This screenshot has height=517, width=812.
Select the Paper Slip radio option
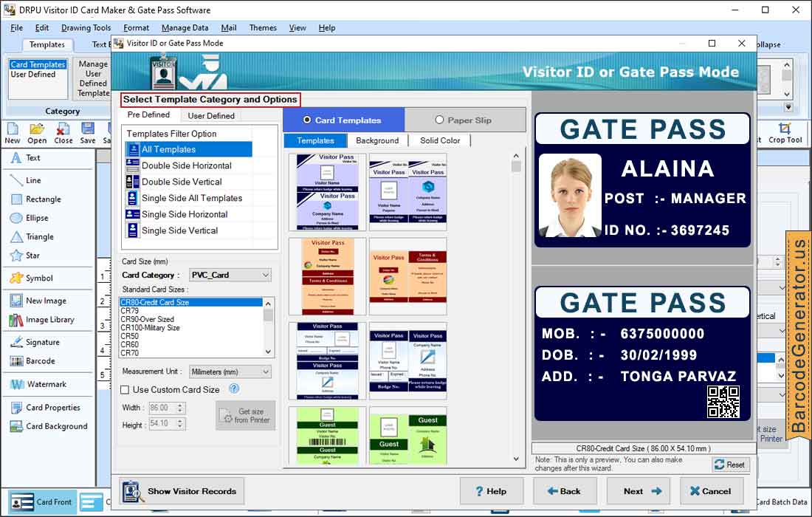tap(440, 120)
